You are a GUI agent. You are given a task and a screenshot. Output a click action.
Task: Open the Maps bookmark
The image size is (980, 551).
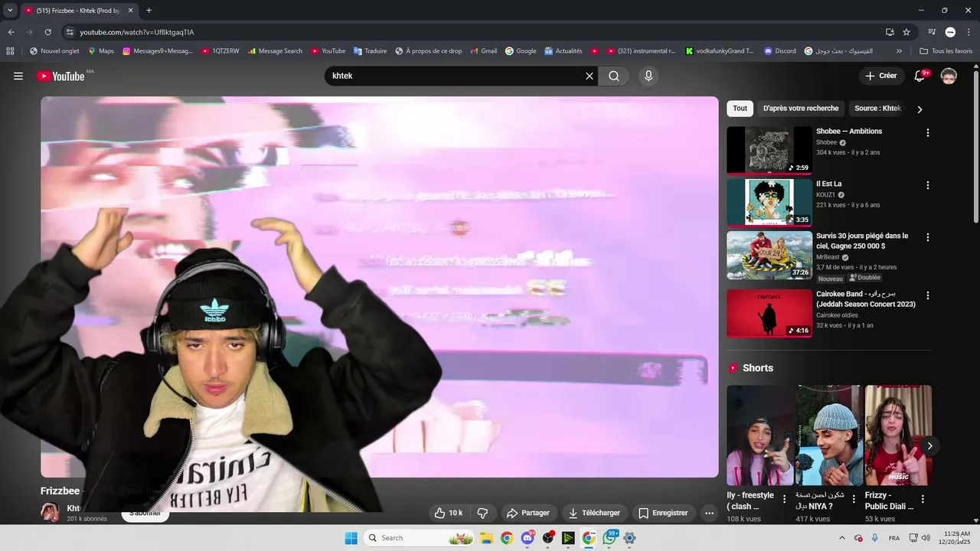[x=100, y=51]
